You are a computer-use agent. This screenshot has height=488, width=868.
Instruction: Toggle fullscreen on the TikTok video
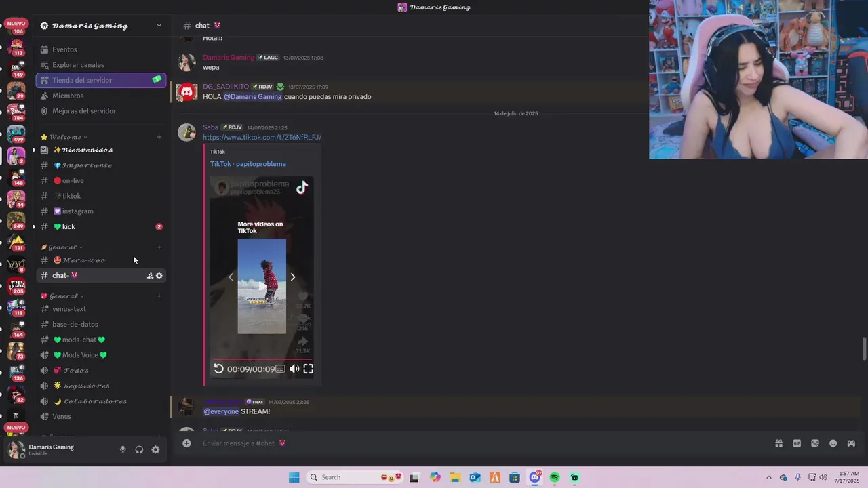pos(308,369)
